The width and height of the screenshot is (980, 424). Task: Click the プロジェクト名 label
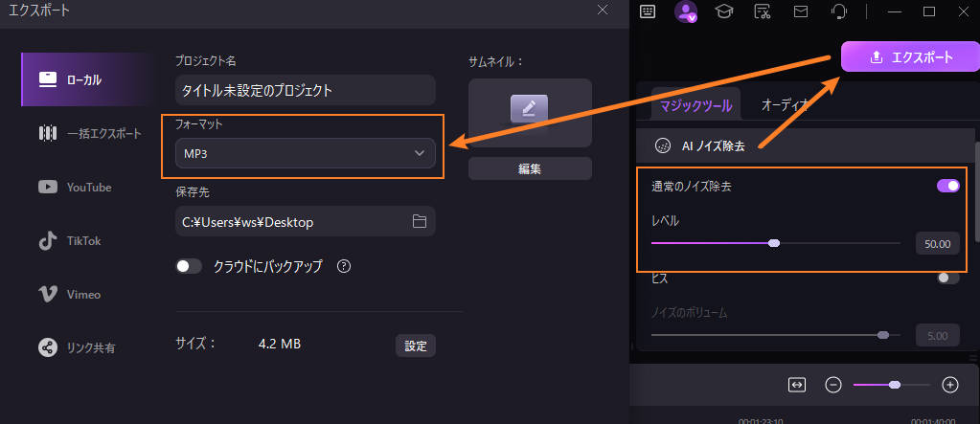206,61
